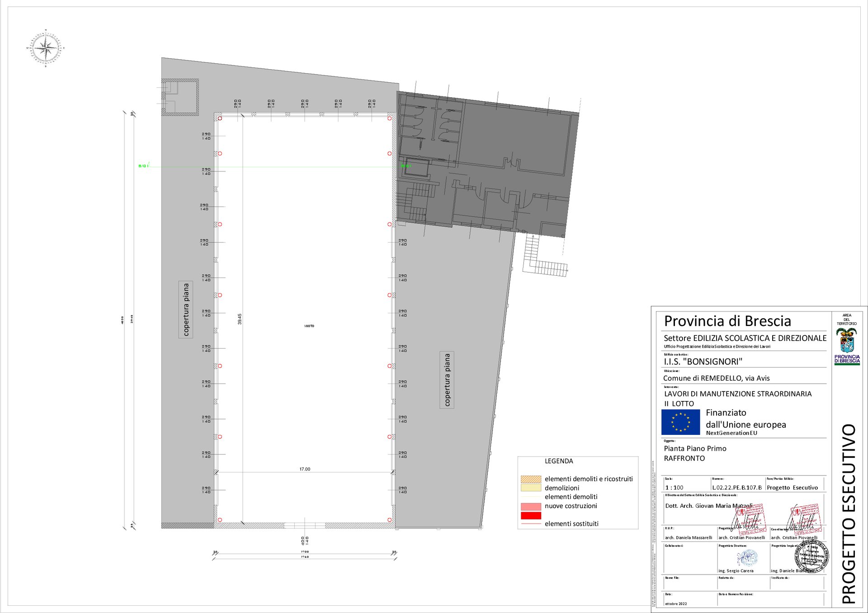Viewport: 868px width, 613px height.
Task: Click the green section marker on left
Action: [143, 166]
